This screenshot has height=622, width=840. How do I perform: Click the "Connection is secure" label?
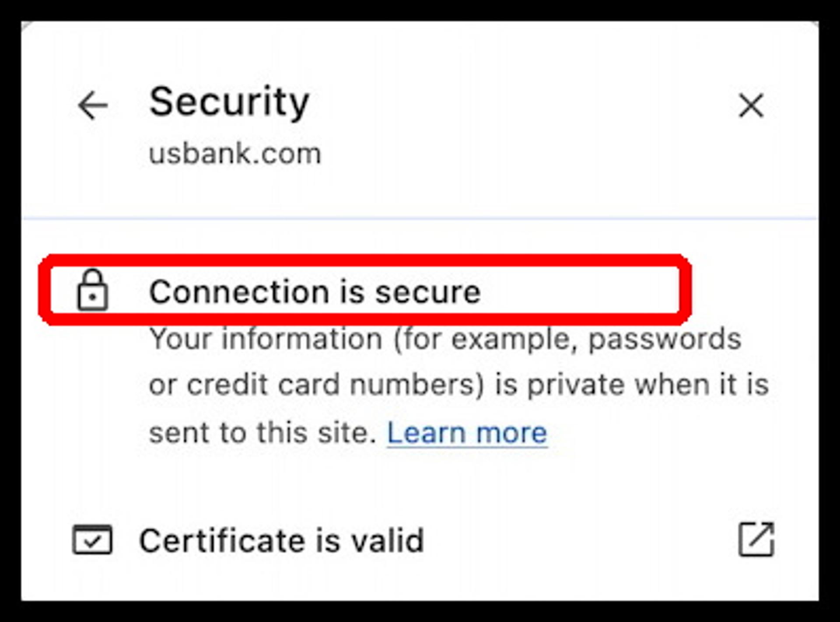coord(315,292)
